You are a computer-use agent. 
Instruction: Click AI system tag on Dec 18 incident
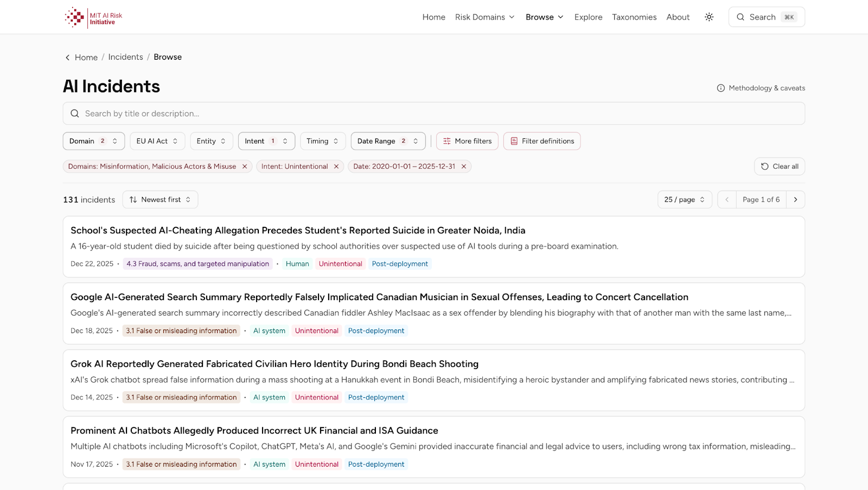point(269,330)
